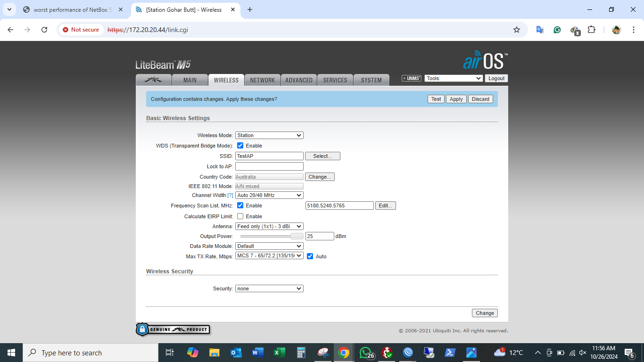The width and height of the screenshot is (644, 362).
Task: Toggle WDS Transparent Bridge Mode checkbox
Action: (240, 146)
